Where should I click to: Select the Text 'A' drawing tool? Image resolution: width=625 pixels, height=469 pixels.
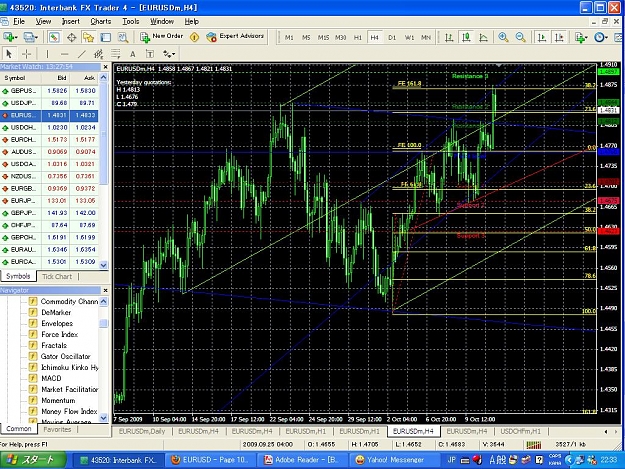coord(133,54)
